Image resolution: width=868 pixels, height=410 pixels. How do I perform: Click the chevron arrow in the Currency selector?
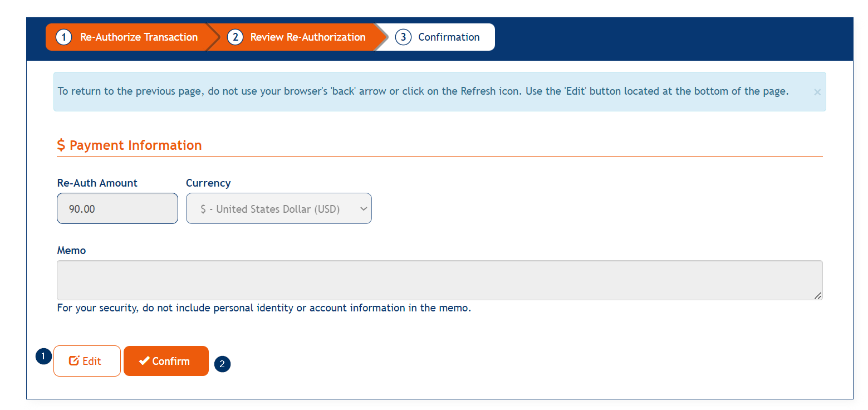(x=364, y=209)
